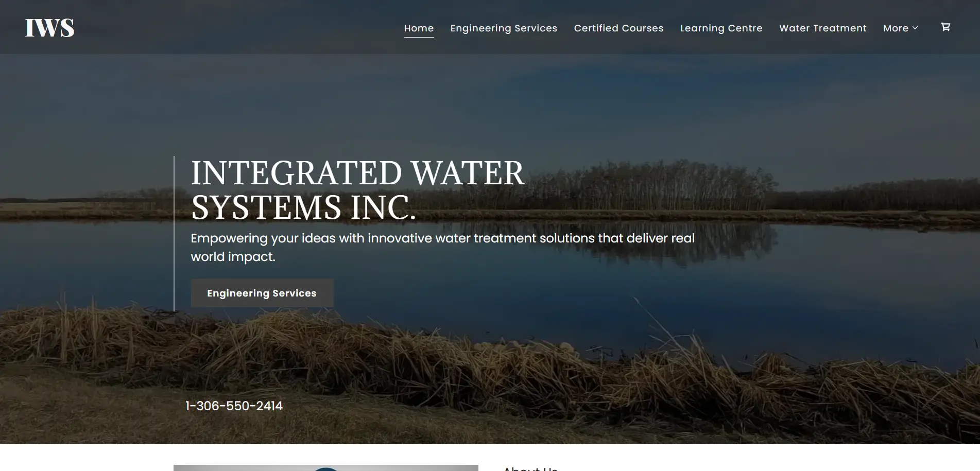This screenshot has width=980, height=471.
Task: Click the Integrated Water Systems Inc. heading
Action: pyautogui.click(x=357, y=190)
